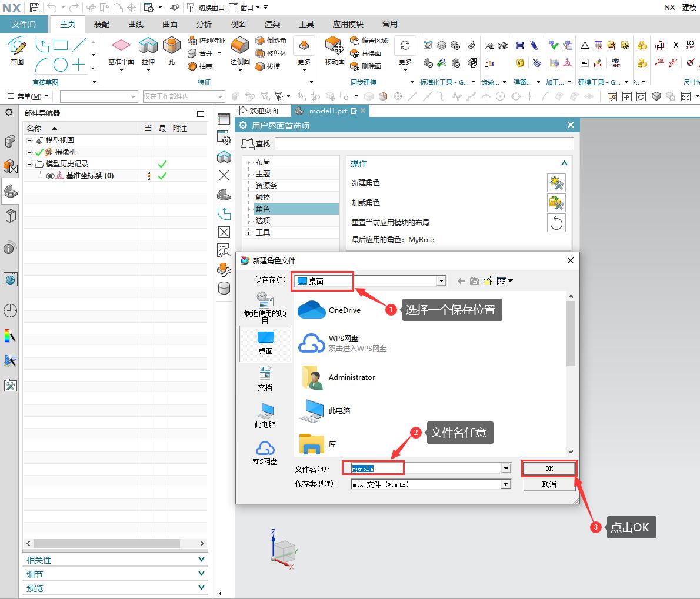
Task: Click reset current application layout icon
Action: [x=556, y=223]
